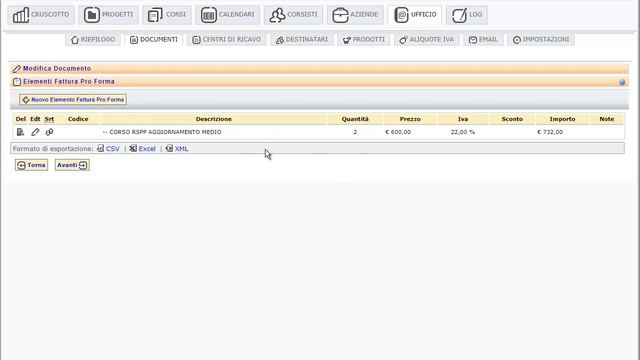Image resolution: width=640 pixels, height=360 pixels.
Task: Click the Torna back button
Action: click(x=31, y=165)
